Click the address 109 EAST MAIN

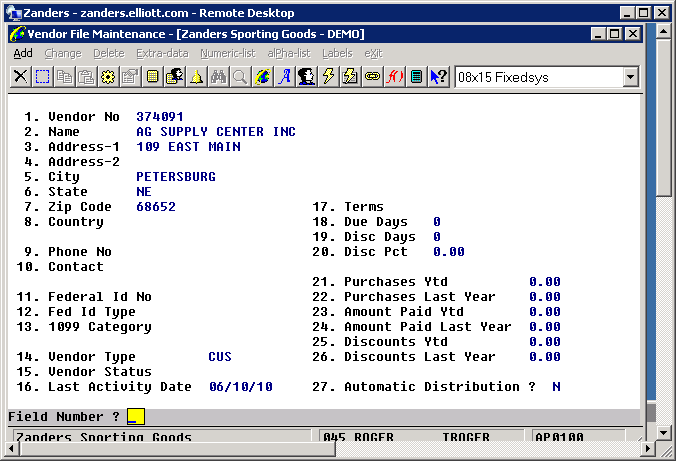(188, 147)
